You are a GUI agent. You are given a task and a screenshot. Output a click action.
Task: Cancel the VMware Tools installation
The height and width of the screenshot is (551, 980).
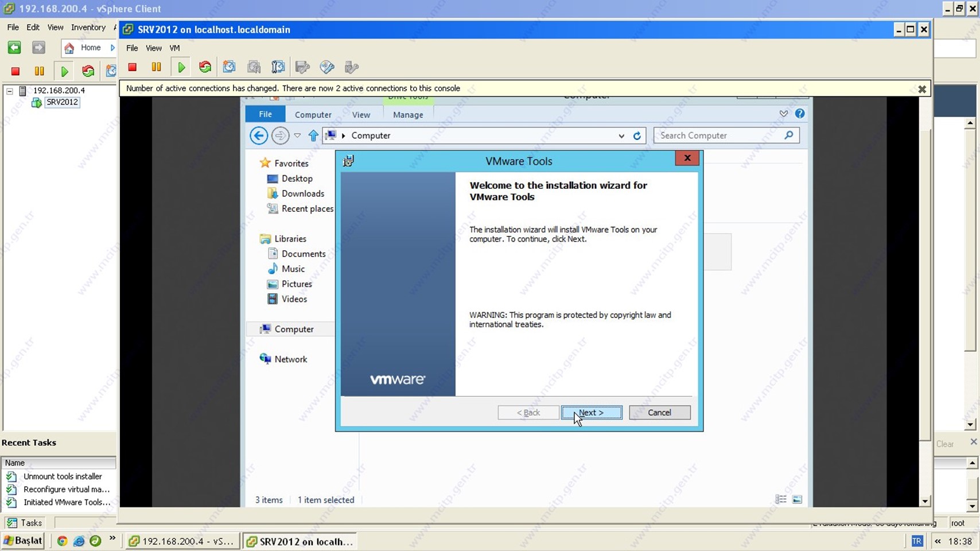(x=659, y=412)
